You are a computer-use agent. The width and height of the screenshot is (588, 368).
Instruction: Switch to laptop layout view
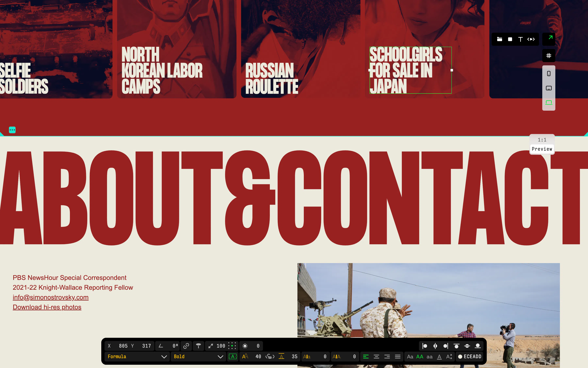tap(549, 102)
